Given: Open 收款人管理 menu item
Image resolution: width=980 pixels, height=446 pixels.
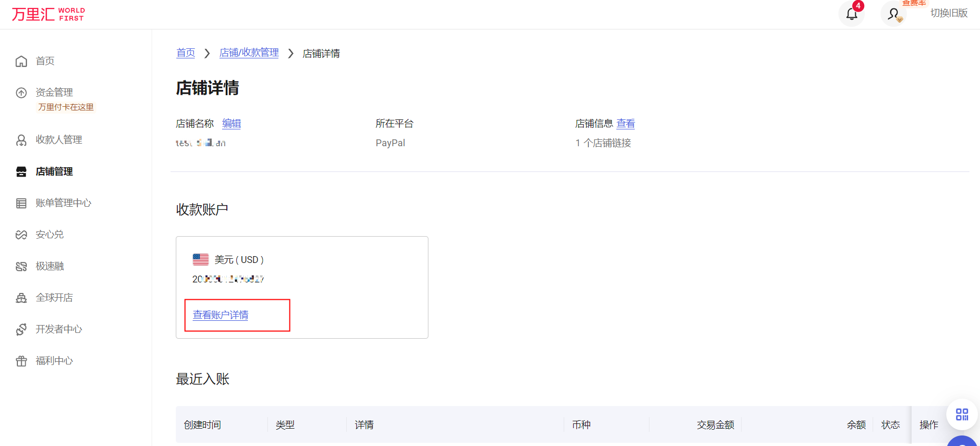Looking at the screenshot, I should [x=59, y=140].
